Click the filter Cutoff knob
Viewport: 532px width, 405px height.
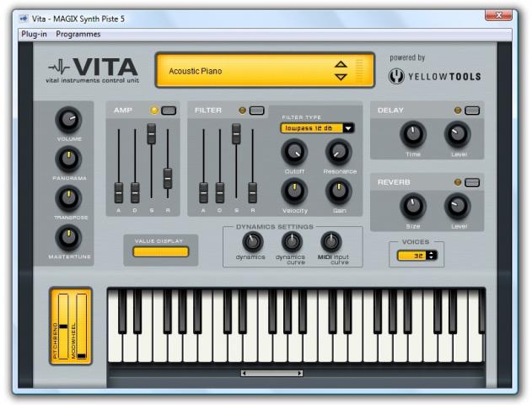pos(293,152)
